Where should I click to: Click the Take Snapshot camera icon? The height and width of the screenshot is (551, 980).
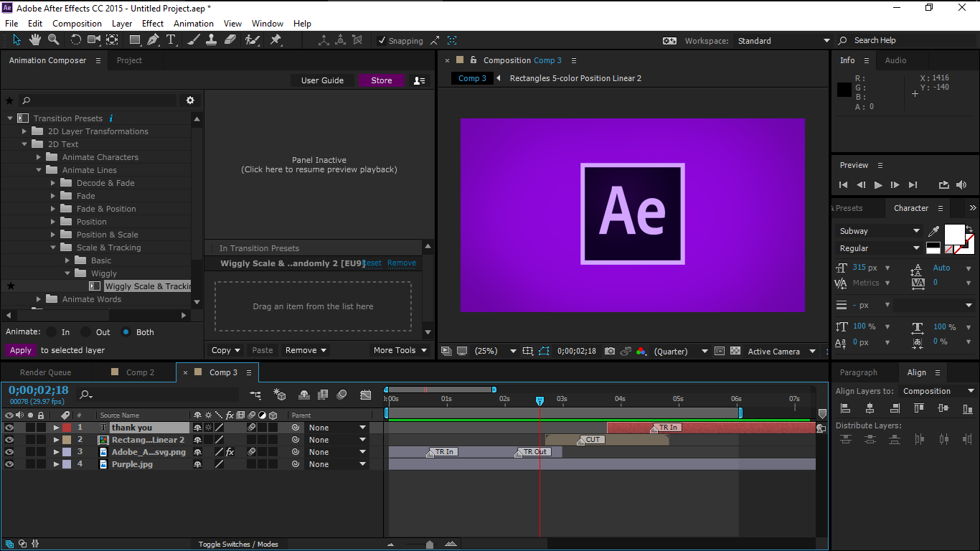click(x=610, y=351)
